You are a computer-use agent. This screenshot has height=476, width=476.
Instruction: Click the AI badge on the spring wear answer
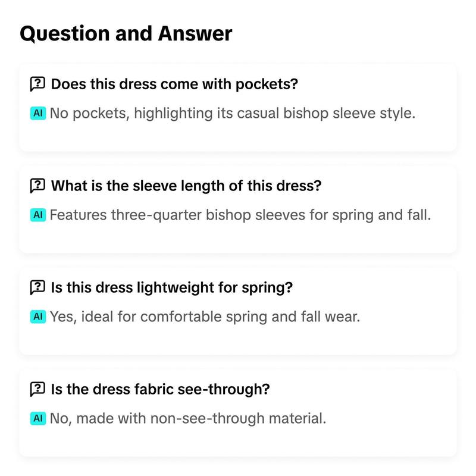click(38, 317)
